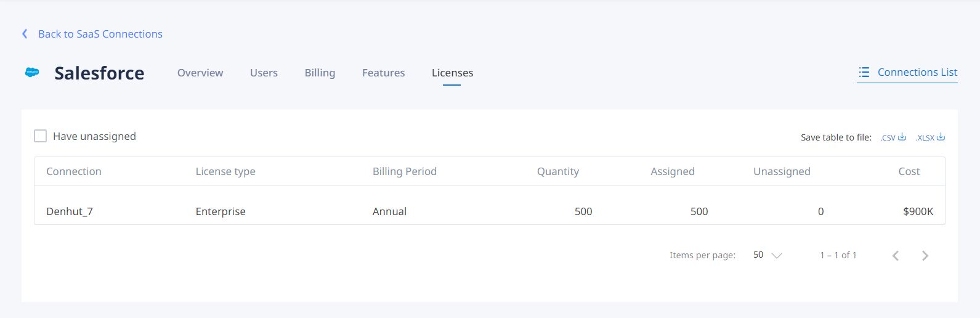The width and height of the screenshot is (980, 318).
Task: Click the Connection column header
Action: (x=74, y=171)
